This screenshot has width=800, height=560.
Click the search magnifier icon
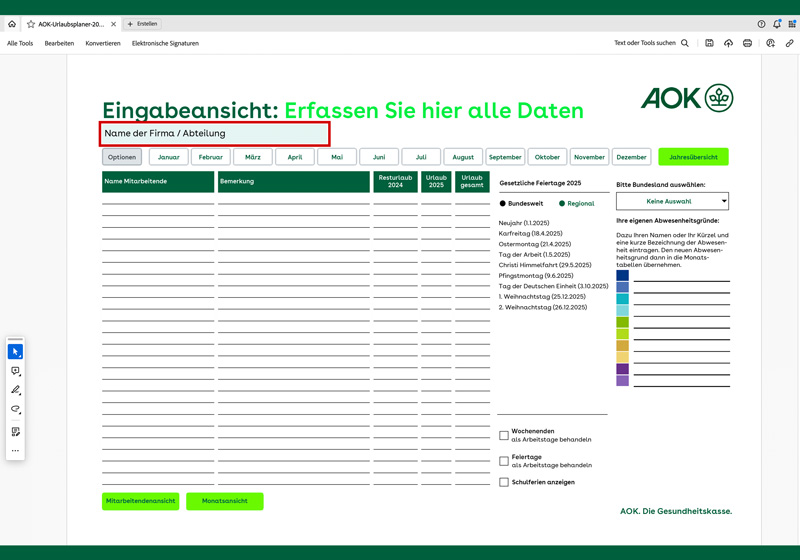click(685, 43)
